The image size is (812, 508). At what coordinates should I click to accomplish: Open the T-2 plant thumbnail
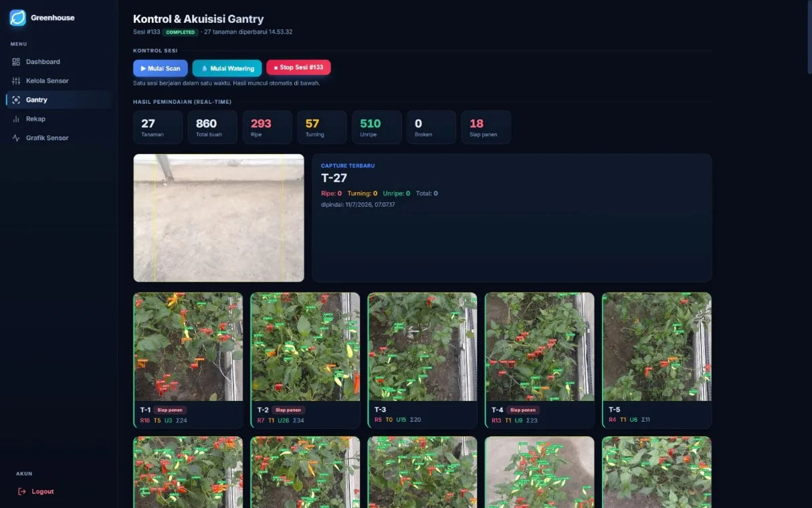coord(306,347)
